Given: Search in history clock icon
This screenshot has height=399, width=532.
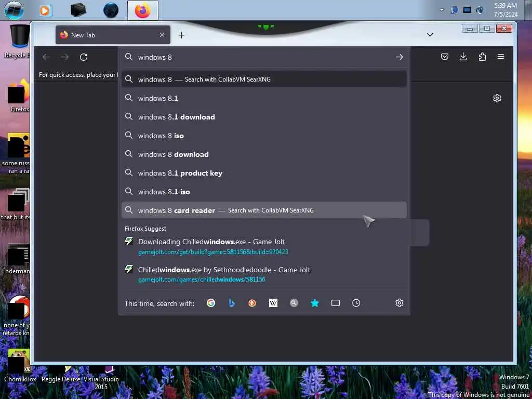Looking at the screenshot, I should click(356, 303).
